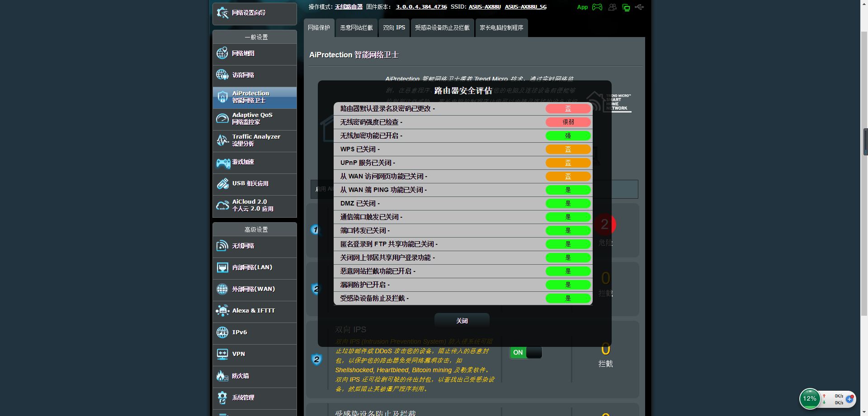Click the green 强 wireless encryption status

pos(568,136)
